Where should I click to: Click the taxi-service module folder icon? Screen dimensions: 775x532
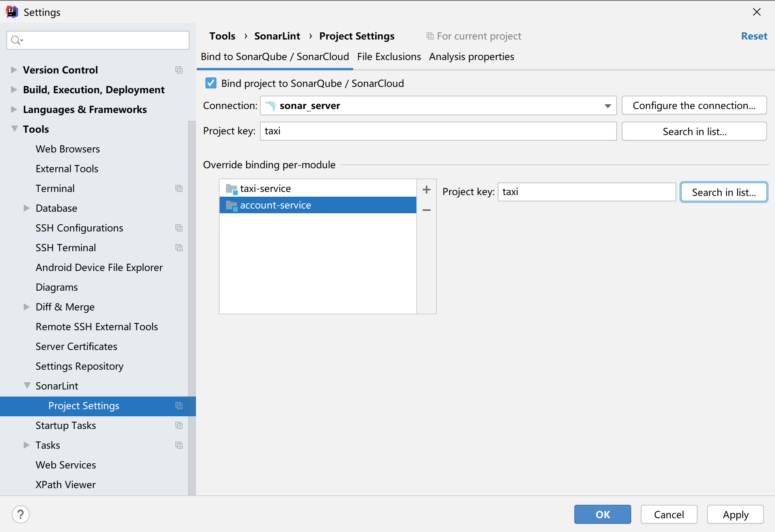click(231, 189)
